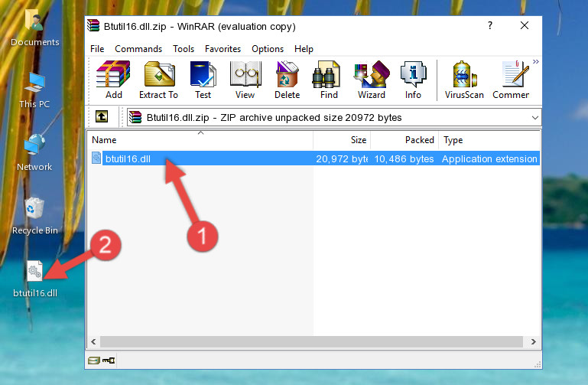
Task: Select the Network desktop icon
Action: click(x=34, y=153)
